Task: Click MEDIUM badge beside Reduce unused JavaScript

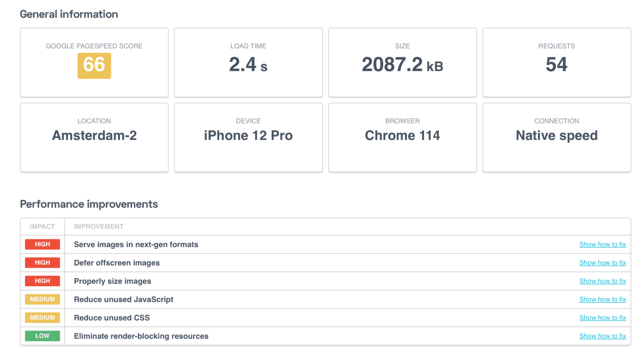Action: click(x=43, y=299)
